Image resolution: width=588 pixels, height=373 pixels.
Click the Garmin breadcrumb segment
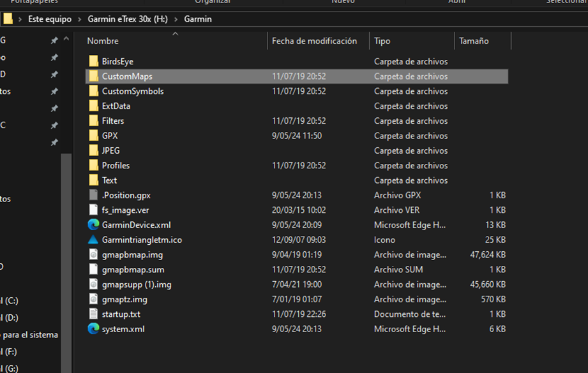click(x=198, y=19)
